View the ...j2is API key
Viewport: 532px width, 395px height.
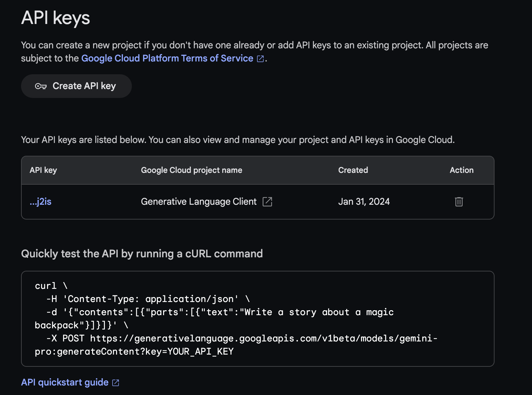tap(40, 202)
